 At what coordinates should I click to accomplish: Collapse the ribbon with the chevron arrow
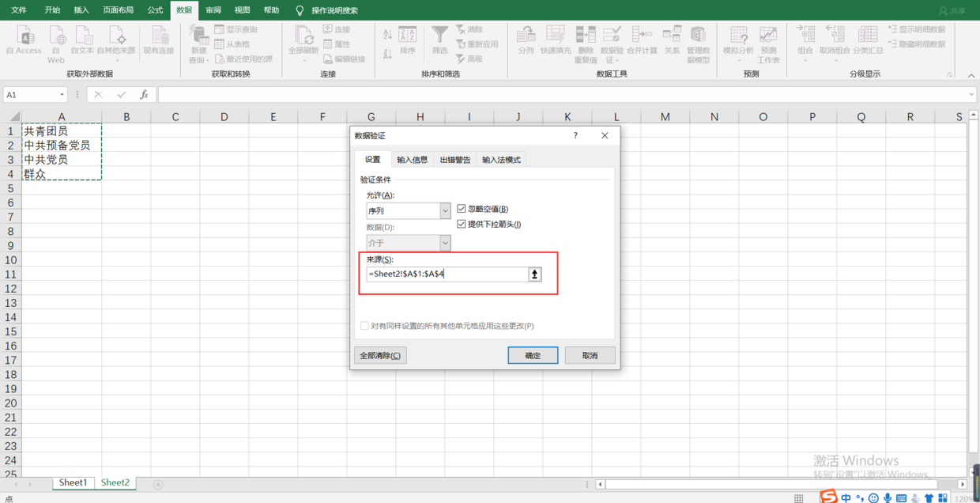tap(971, 76)
